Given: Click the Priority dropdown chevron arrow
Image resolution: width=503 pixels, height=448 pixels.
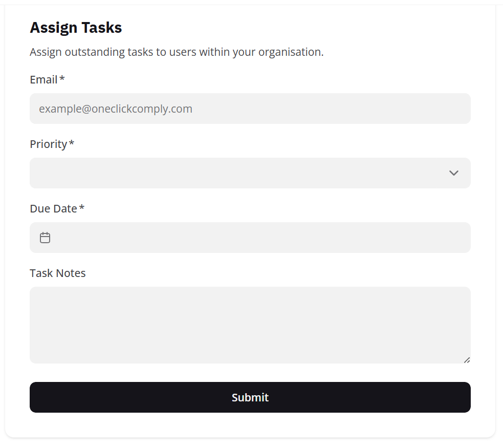Looking at the screenshot, I should pos(453,173).
